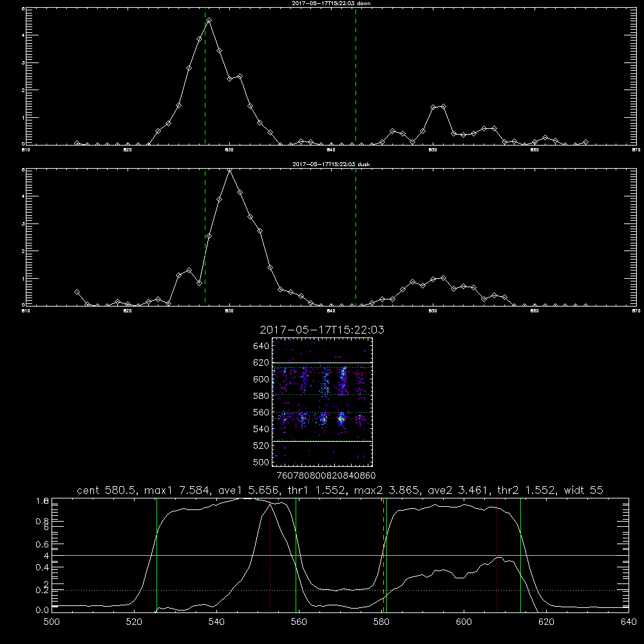
Task: Click 560 on the bottom profile plot x-axis
Action: pyautogui.click(x=299, y=622)
